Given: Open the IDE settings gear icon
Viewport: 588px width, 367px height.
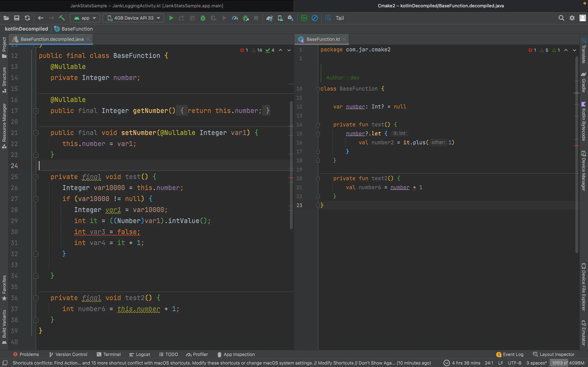Looking at the screenshot, I should point(572,18).
